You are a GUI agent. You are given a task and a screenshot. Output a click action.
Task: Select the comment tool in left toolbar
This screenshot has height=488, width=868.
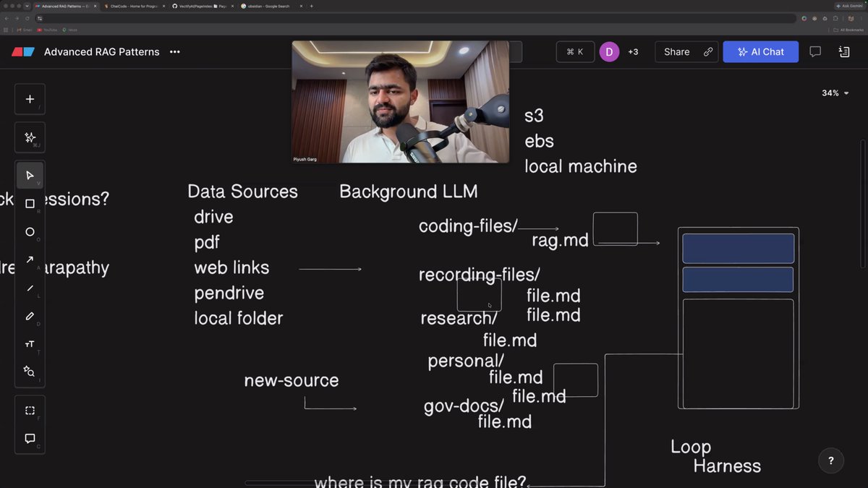coord(30,438)
